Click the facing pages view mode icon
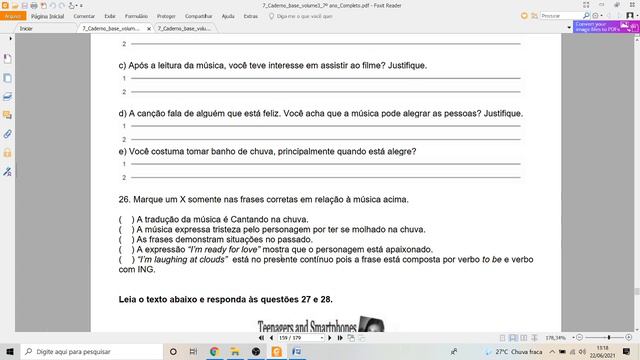Image resolution: width=640 pixels, height=360 pixels. pyautogui.click(x=524, y=338)
